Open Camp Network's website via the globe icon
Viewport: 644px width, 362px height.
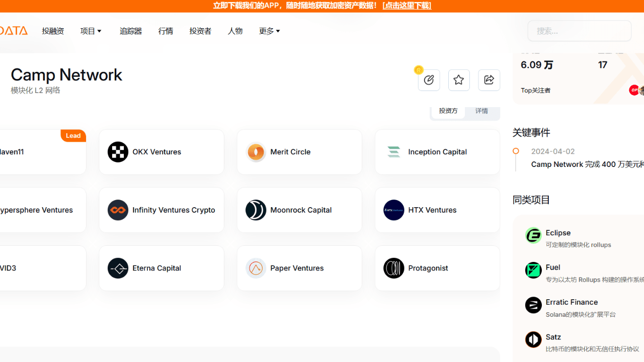click(429, 79)
